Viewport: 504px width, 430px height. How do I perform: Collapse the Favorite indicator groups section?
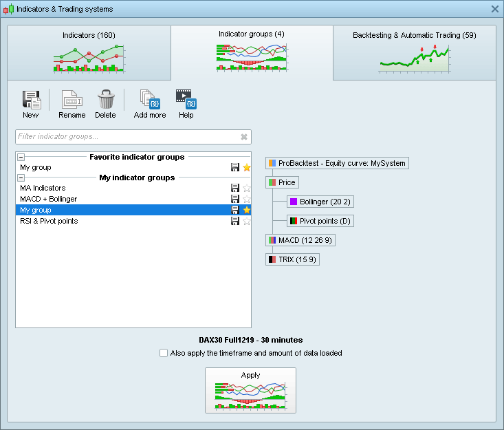[21, 157]
